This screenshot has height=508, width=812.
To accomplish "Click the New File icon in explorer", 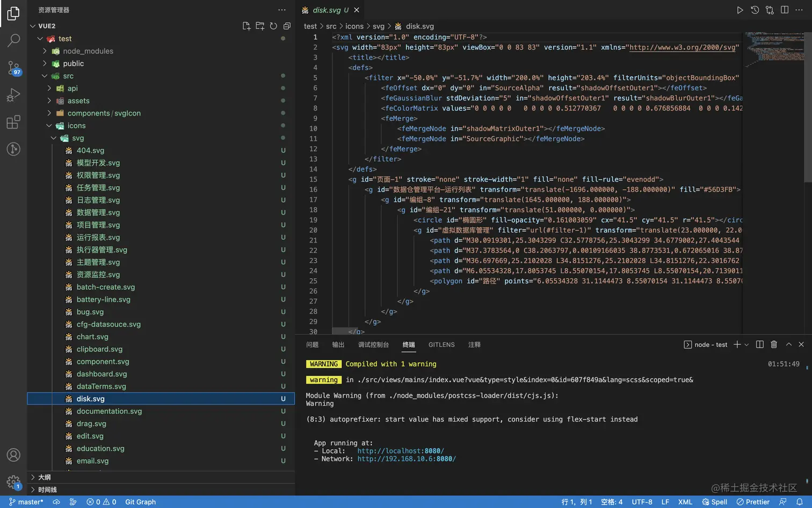I will [x=247, y=26].
